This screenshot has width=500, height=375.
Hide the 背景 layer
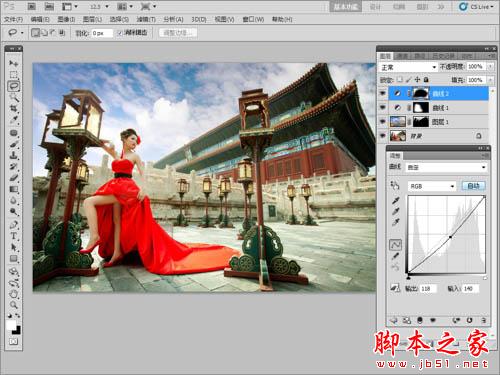point(382,136)
